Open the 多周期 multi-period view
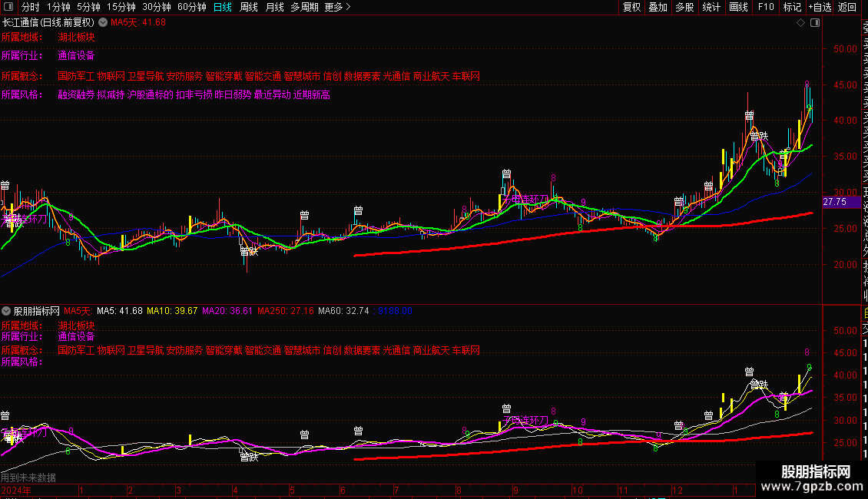The width and height of the screenshot is (868, 499). (x=304, y=7)
